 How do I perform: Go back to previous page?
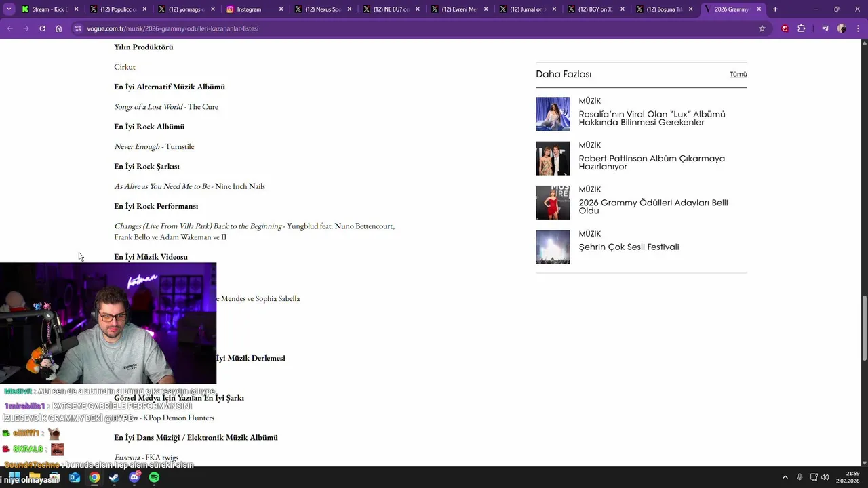click(9, 28)
